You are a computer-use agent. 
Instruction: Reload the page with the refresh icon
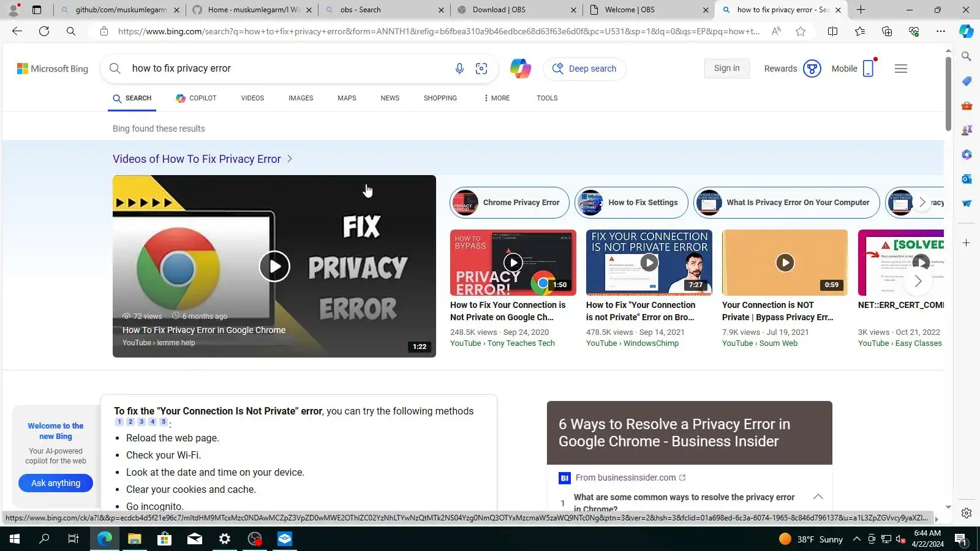tap(44, 31)
